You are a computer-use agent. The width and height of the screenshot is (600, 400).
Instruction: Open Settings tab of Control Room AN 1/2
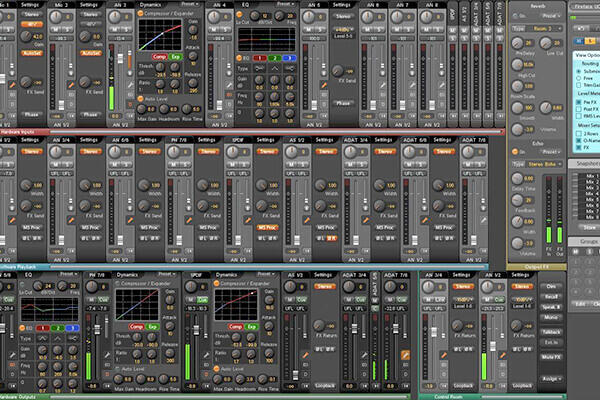click(x=520, y=275)
